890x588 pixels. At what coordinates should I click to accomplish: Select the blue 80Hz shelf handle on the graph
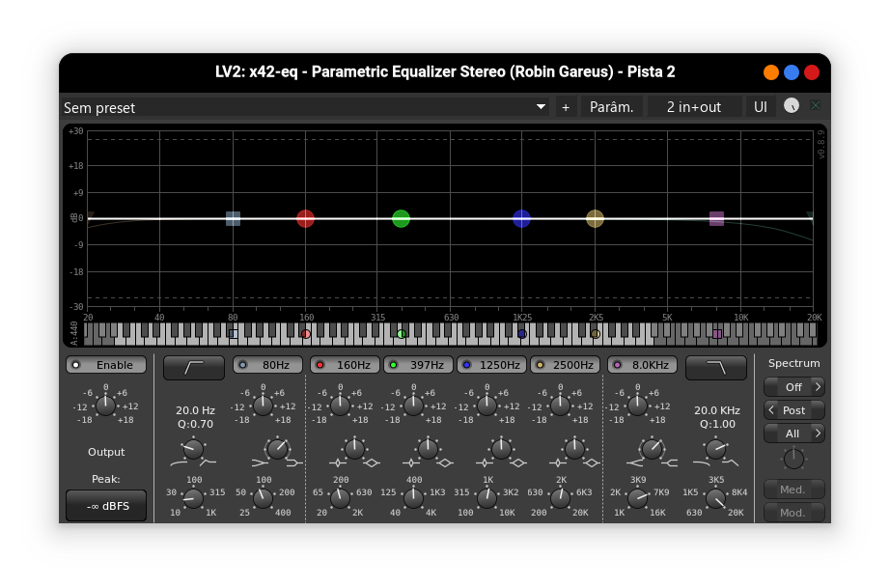232,219
